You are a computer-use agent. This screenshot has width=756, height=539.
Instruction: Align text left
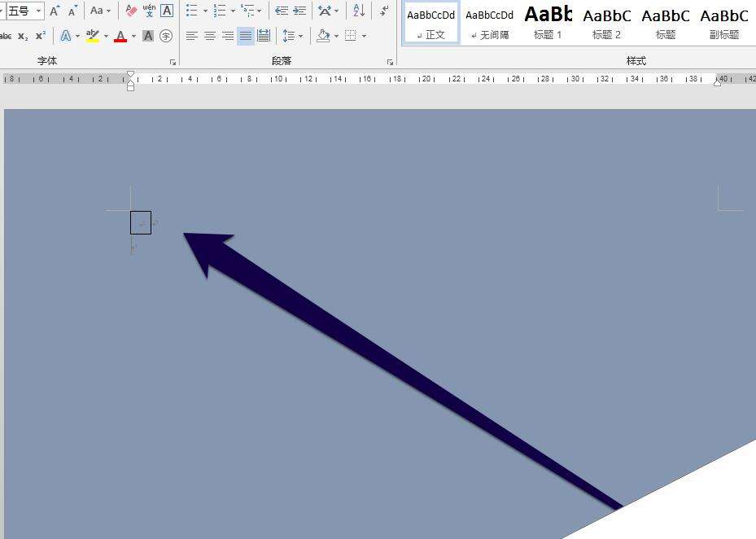pyautogui.click(x=192, y=36)
